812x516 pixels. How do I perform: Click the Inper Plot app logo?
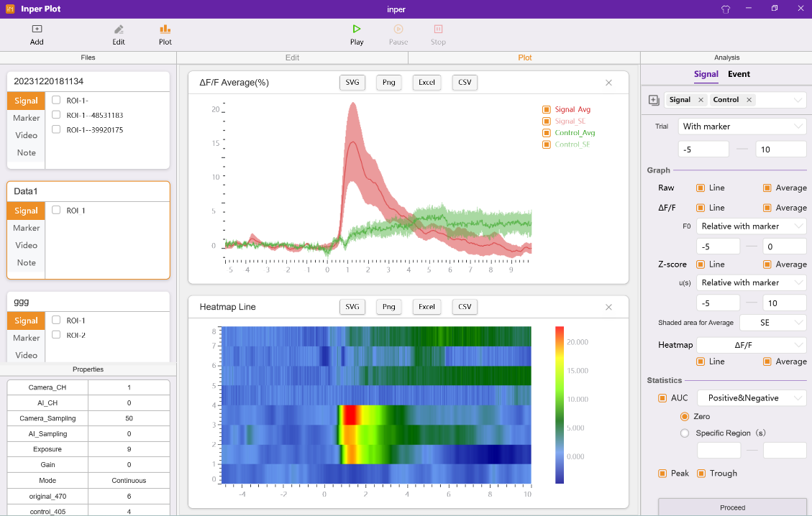[10, 9]
